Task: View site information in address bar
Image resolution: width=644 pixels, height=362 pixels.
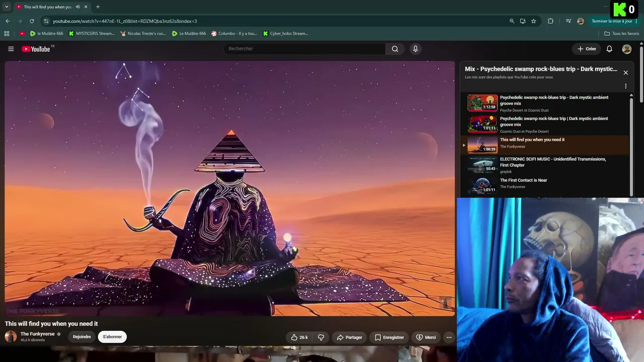Action: (46, 21)
